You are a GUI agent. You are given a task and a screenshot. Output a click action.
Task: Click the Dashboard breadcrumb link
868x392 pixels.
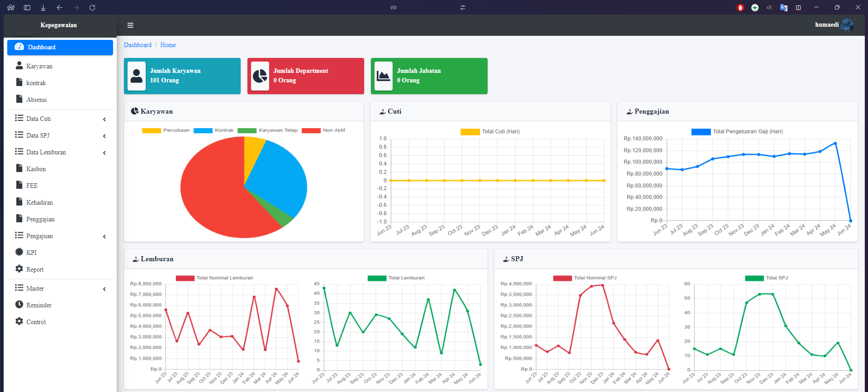(138, 45)
